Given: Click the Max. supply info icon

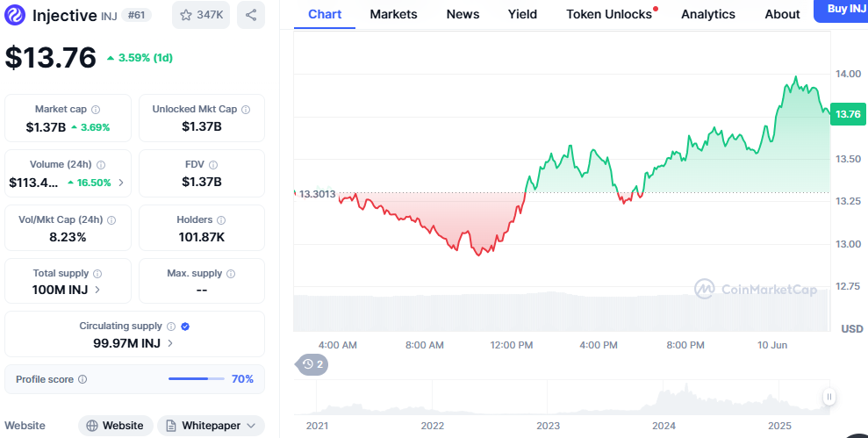Looking at the screenshot, I should click(x=231, y=274).
